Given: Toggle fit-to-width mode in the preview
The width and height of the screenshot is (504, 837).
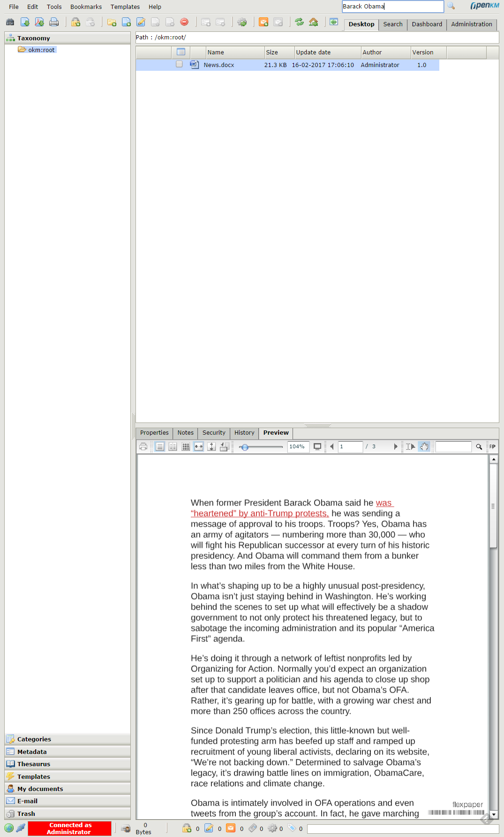Looking at the screenshot, I should tap(199, 447).
